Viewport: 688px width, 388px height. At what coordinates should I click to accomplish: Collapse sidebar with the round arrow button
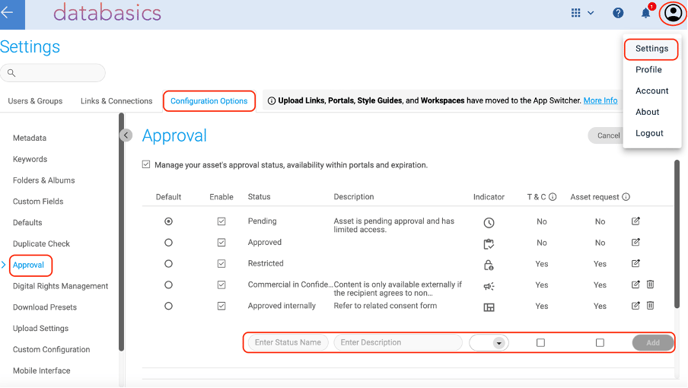point(126,135)
